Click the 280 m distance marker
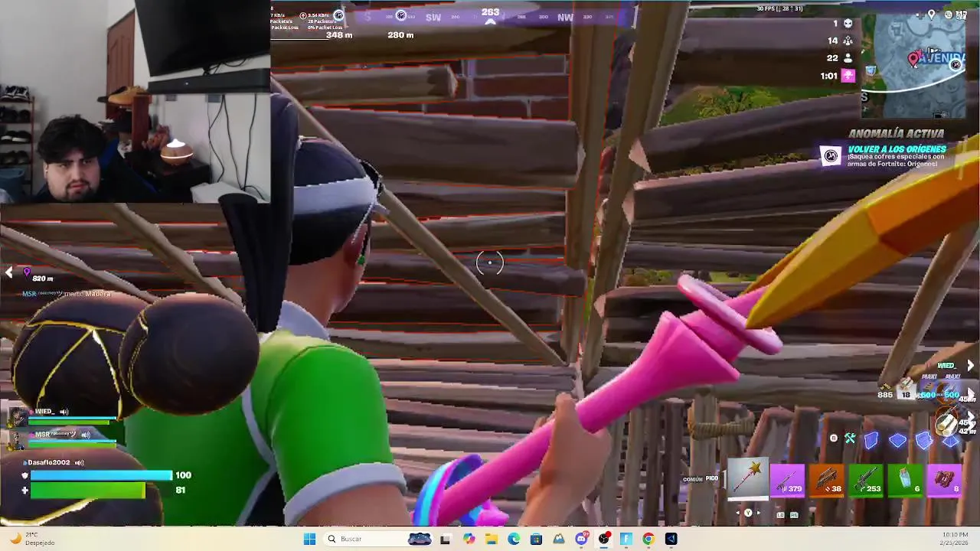980x551 pixels. point(400,35)
